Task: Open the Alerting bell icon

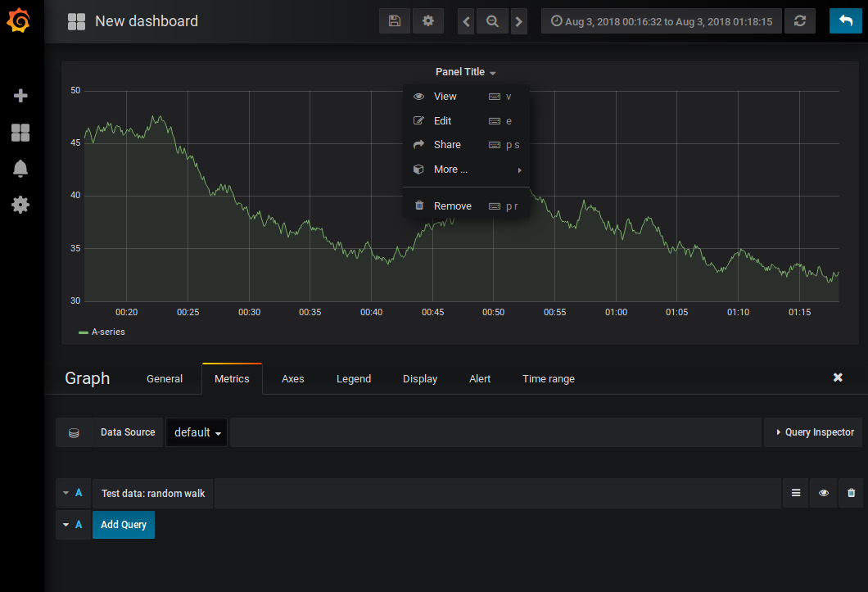Action: pos(20,169)
